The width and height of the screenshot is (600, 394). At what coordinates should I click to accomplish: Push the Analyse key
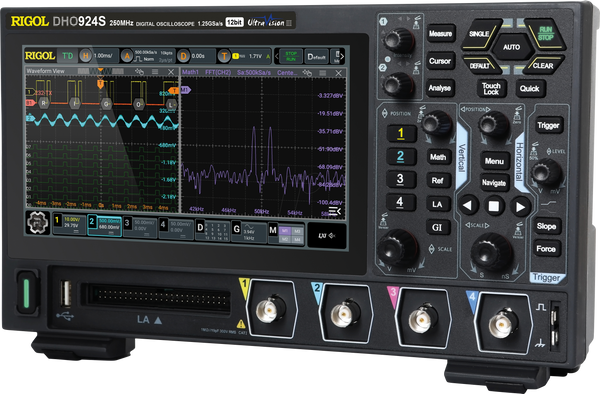[440, 88]
